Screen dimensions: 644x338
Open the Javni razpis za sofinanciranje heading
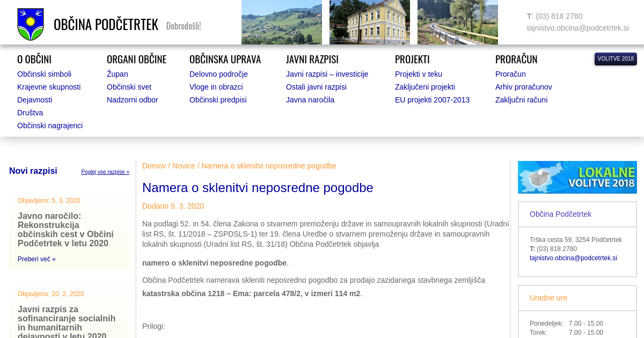pos(67,322)
